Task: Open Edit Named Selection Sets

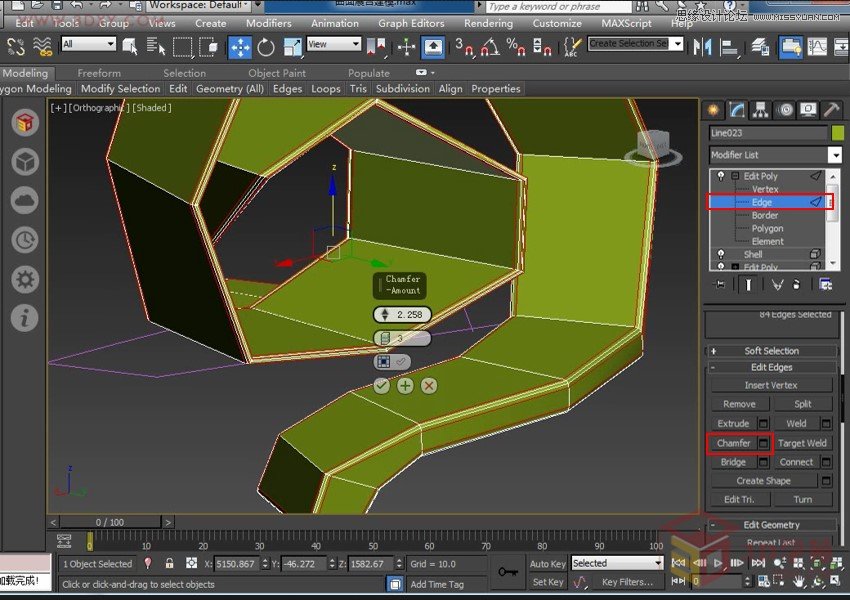Action: tap(572, 47)
